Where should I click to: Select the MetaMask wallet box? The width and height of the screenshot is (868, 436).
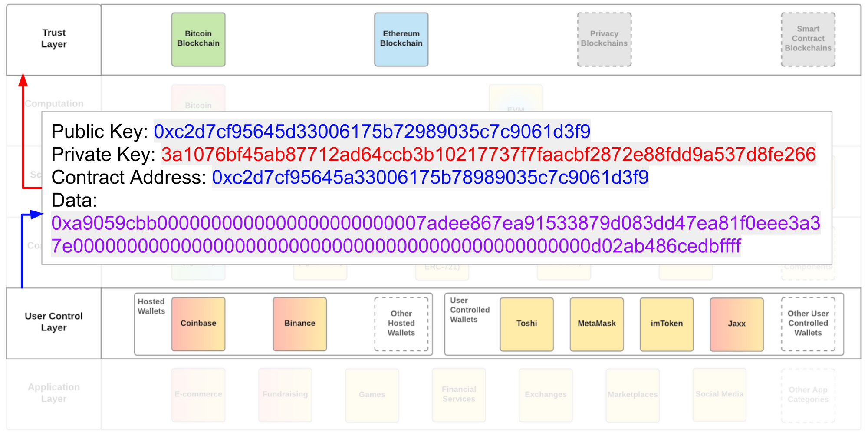[x=597, y=324]
